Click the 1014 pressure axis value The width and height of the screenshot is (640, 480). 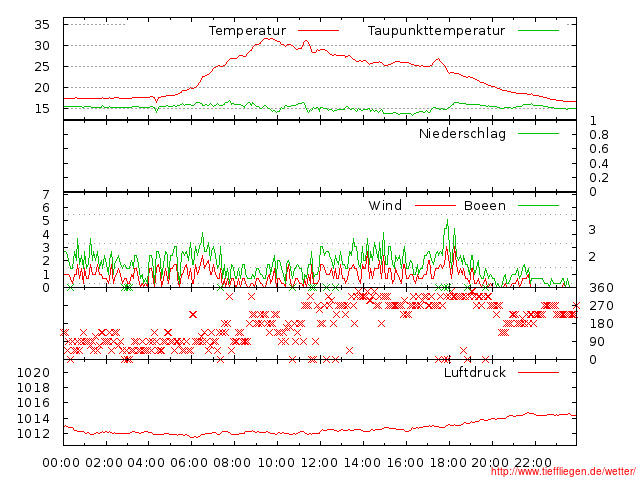click(x=33, y=419)
